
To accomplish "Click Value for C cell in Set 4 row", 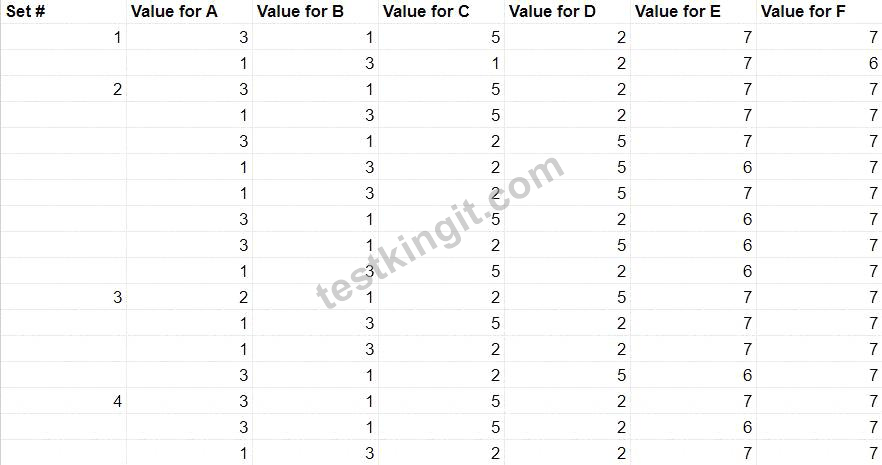I will click(x=441, y=401).
